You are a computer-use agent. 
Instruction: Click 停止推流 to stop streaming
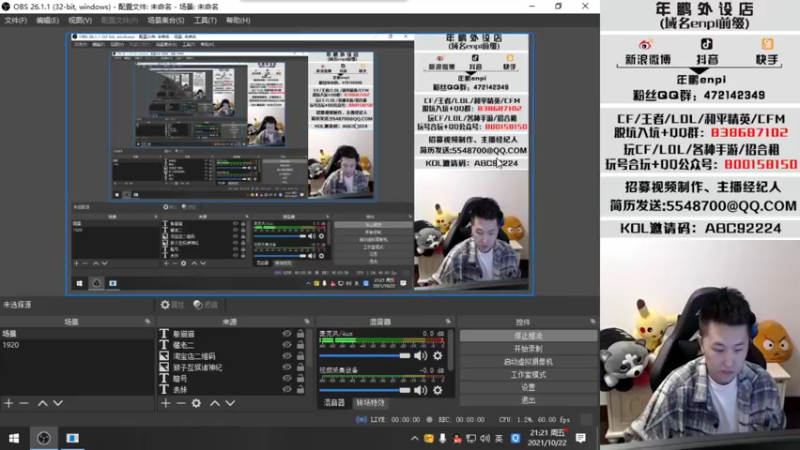tap(528, 336)
